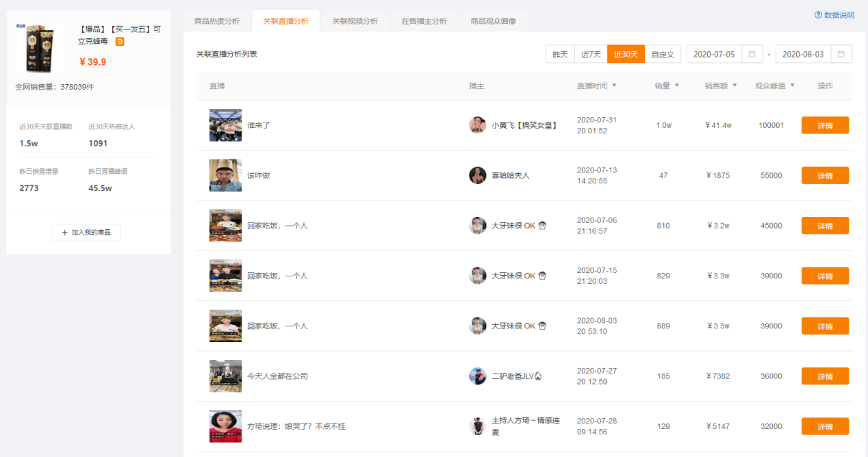This screenshot has width=868, height=457.
Task: Click the avatar of 二驴老爸JLV
Action: (x=478, y=376)
